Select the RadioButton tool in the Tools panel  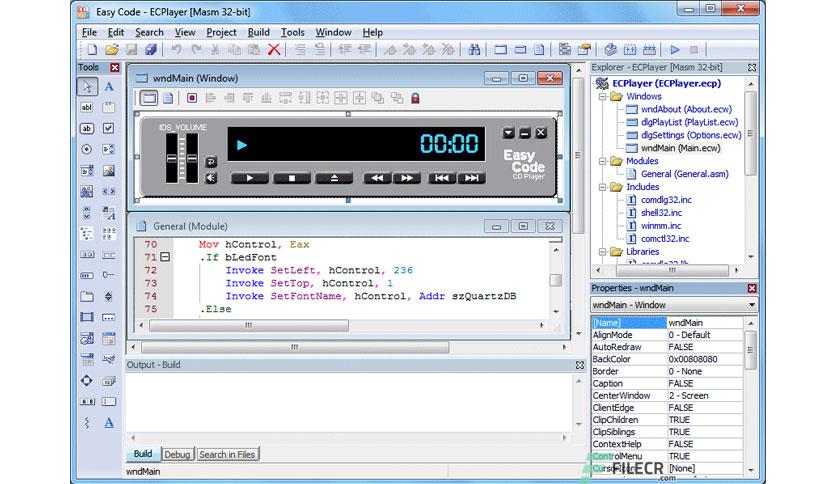[86, 149]
